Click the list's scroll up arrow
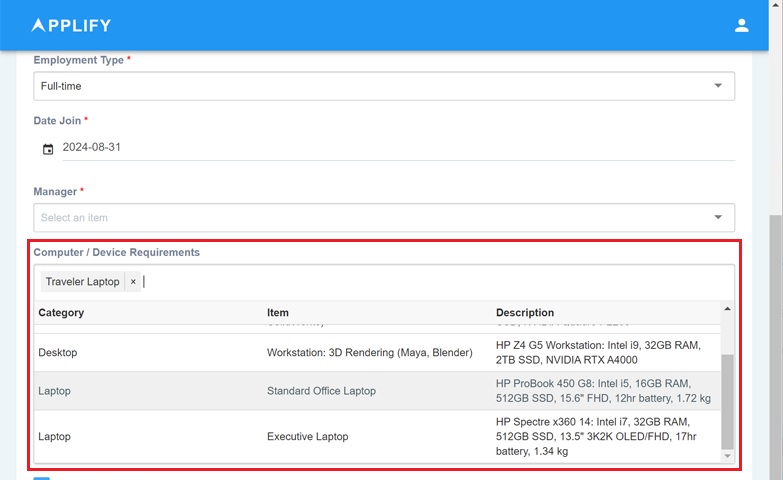Screen dimensions: 783x480 coord(727,309)
